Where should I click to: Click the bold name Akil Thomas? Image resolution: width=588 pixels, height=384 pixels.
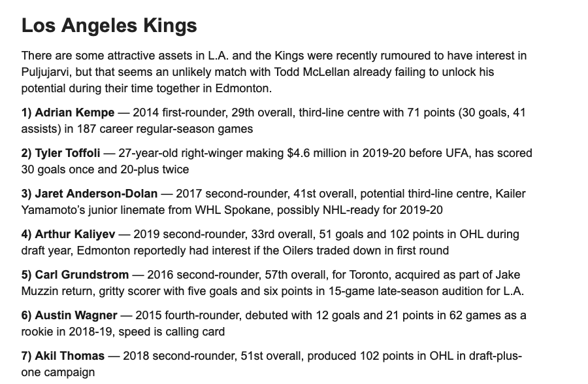point(70,356)
